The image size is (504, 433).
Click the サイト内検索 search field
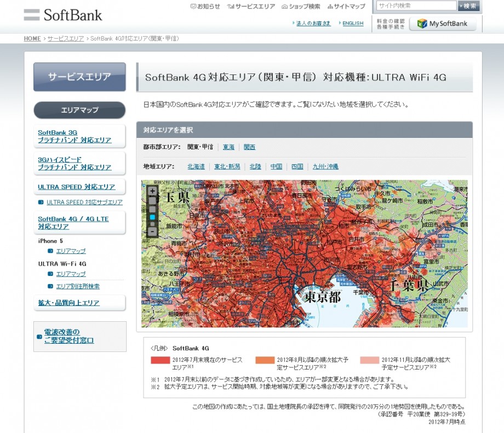tap(416, 5)
